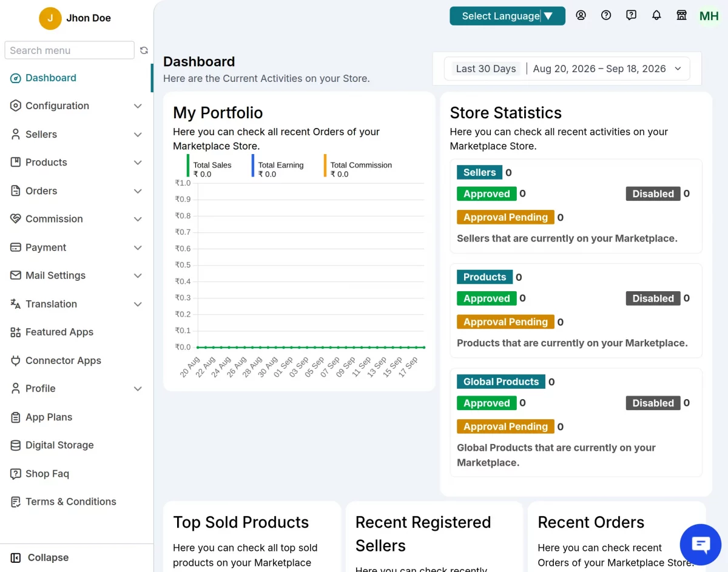Open the Select Language dropdown
This screenshot has height=572, width=728.
click(x=507, y=16)
